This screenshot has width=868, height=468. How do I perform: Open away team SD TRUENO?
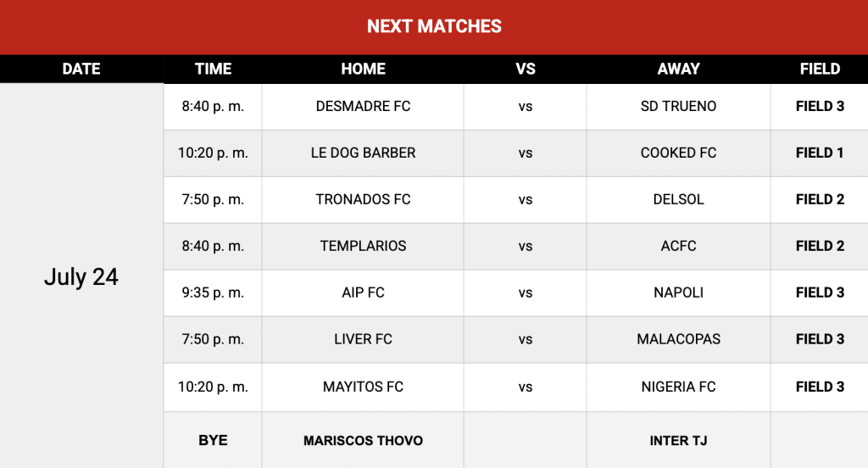[x=679, y=106]
